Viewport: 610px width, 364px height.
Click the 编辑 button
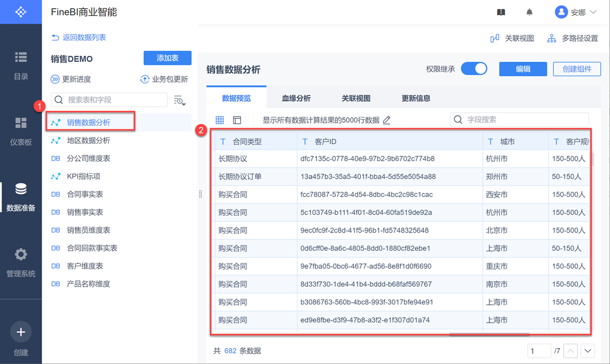pos(523,69)
